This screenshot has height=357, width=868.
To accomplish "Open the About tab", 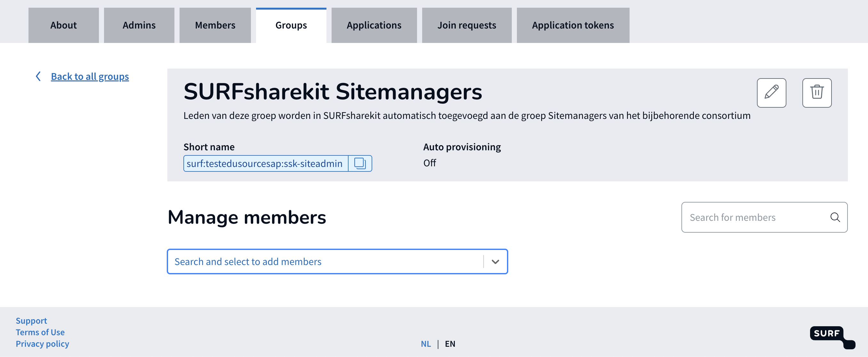I will [x=64, y=25].
